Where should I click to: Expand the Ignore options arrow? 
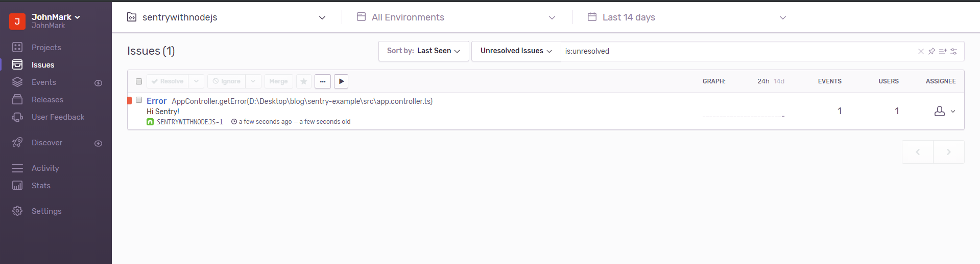point(253,81)
